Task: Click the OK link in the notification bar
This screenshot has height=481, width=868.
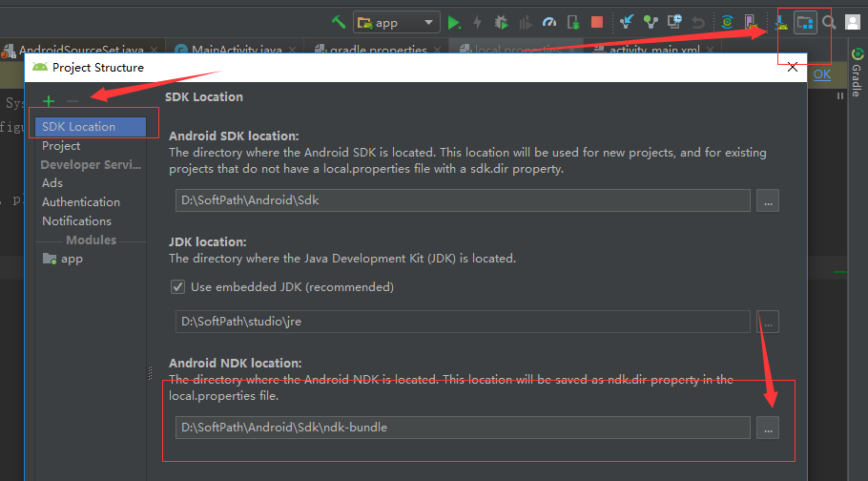Action: [x=822, y=74]
